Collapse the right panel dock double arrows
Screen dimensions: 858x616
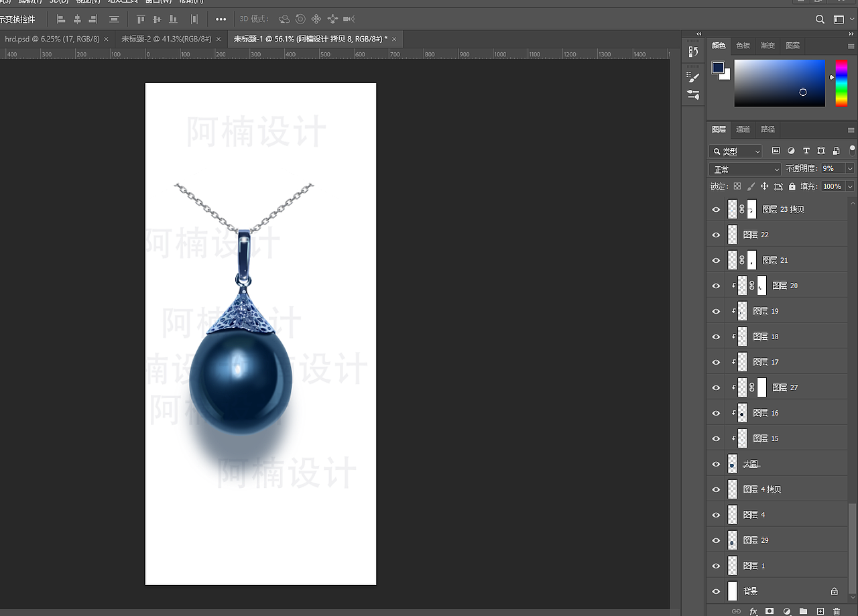851,33
